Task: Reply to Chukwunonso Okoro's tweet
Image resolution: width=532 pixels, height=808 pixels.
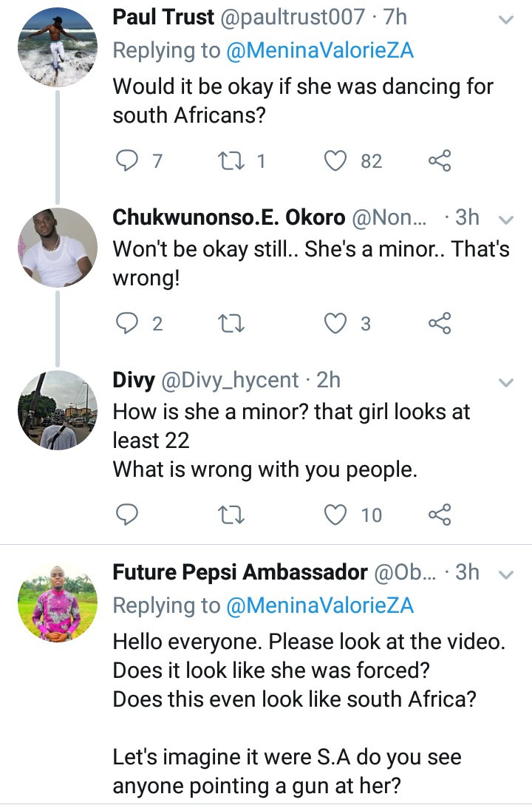Action: pos(128,323)
